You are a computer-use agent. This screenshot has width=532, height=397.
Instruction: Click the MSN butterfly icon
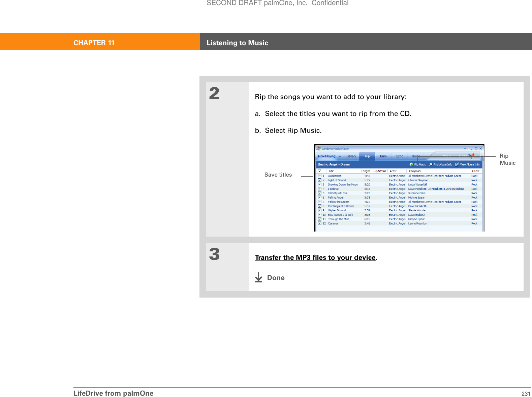[472, 156]
